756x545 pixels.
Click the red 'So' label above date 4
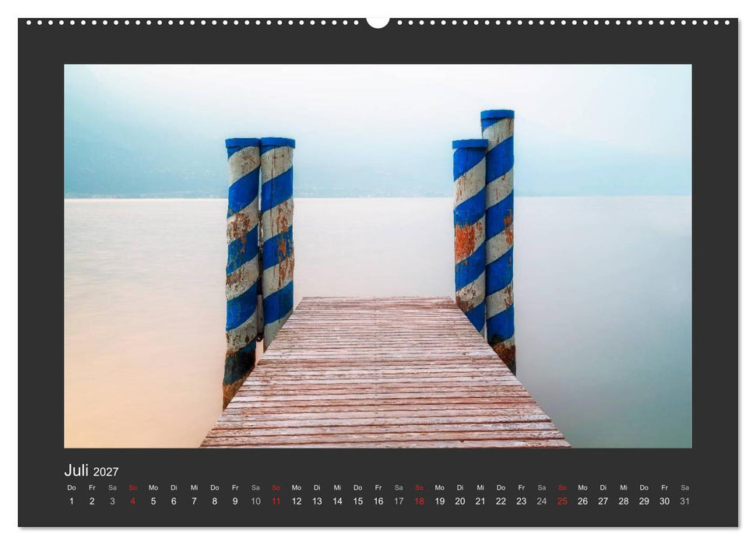click(x=132, y=487)
